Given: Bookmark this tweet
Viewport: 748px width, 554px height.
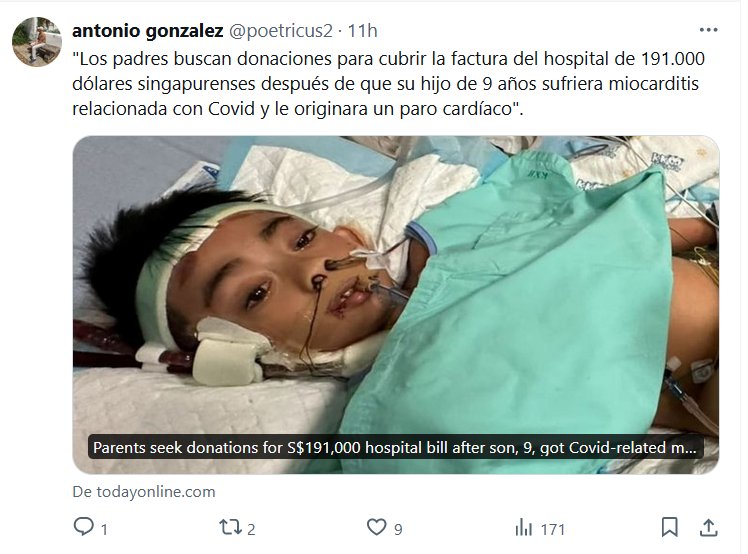Looking at the screenshot, I should [669, 528].
